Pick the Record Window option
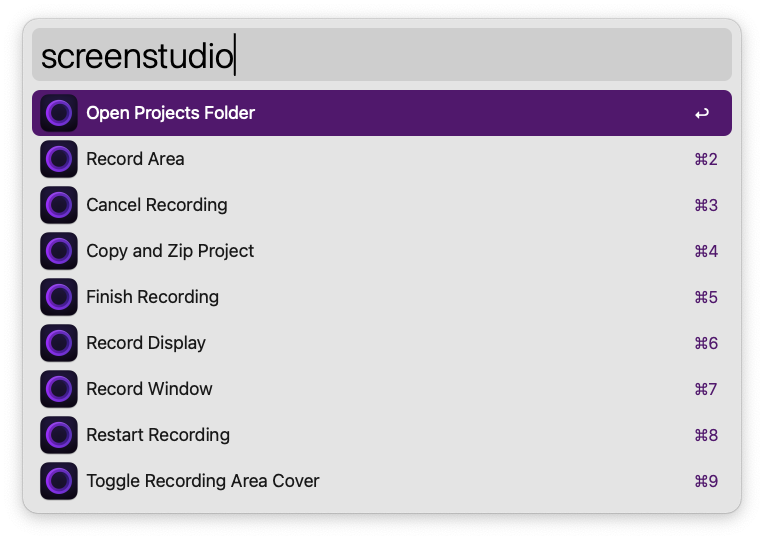Viewport: 764px width, 540px height. [x=149, y=389]
